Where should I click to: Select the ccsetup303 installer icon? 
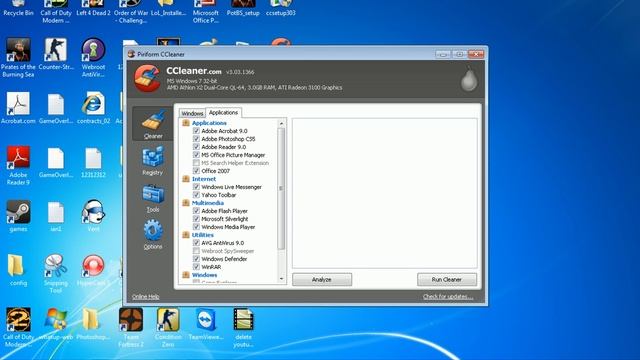point(281,8)
